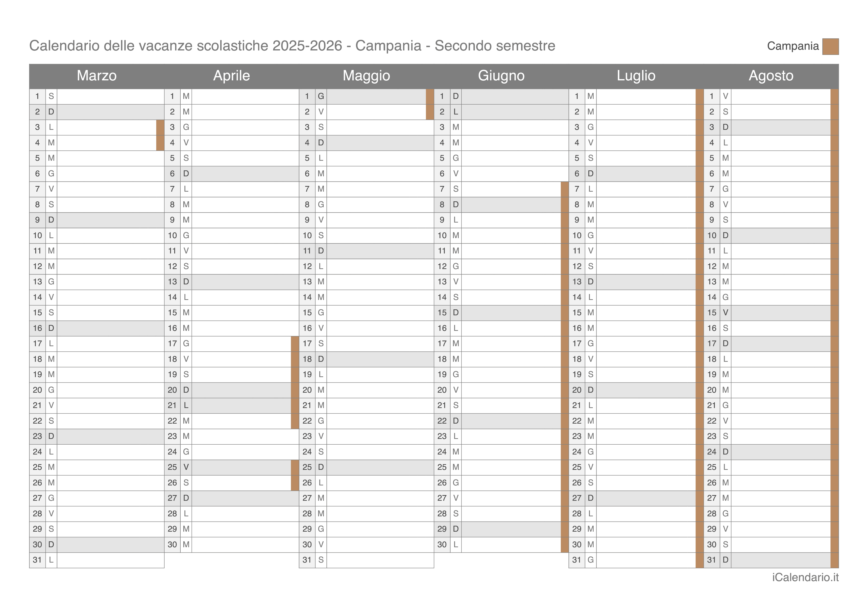Click day number 15 in the Agosto column
Screen dimensions: 868x614
[712, 313]
